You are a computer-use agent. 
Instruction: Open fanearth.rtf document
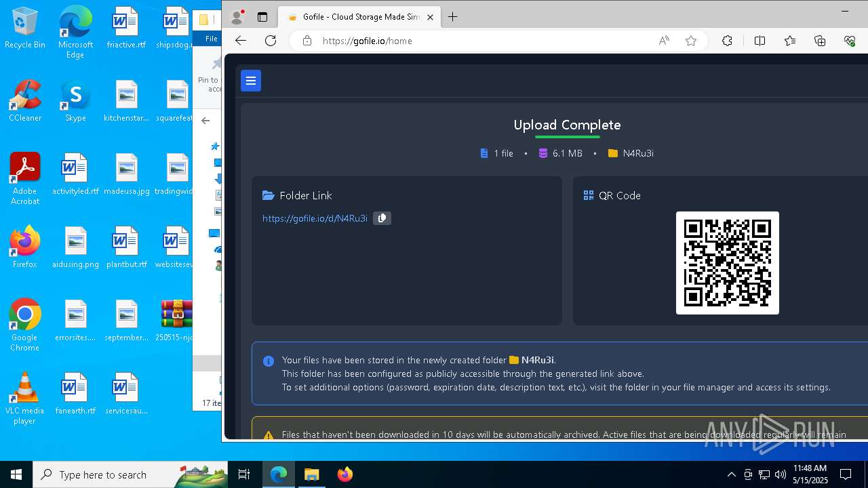75,394
